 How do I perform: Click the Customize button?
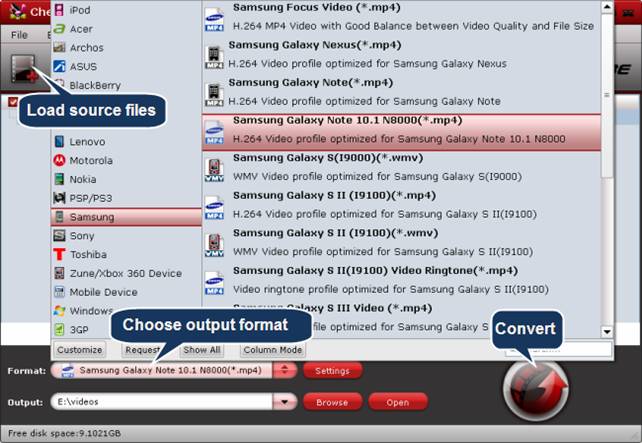(79, 350)
